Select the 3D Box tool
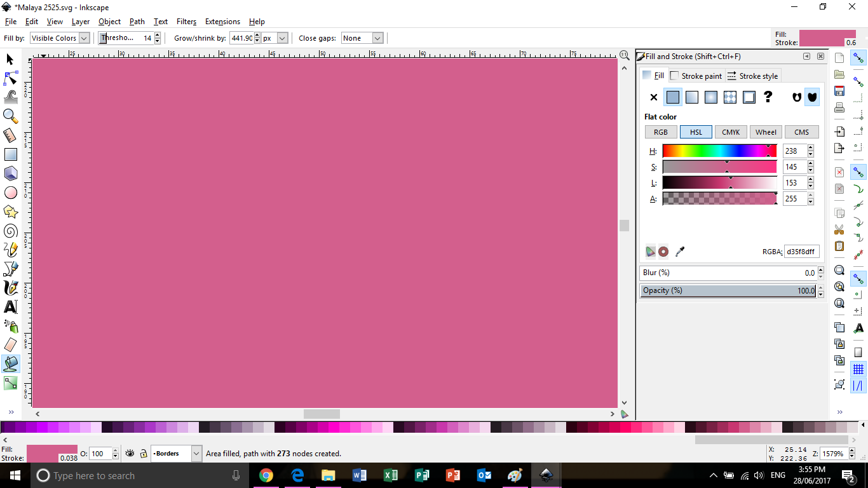This screenshot has width=868, height=488. tap(10, 173)
